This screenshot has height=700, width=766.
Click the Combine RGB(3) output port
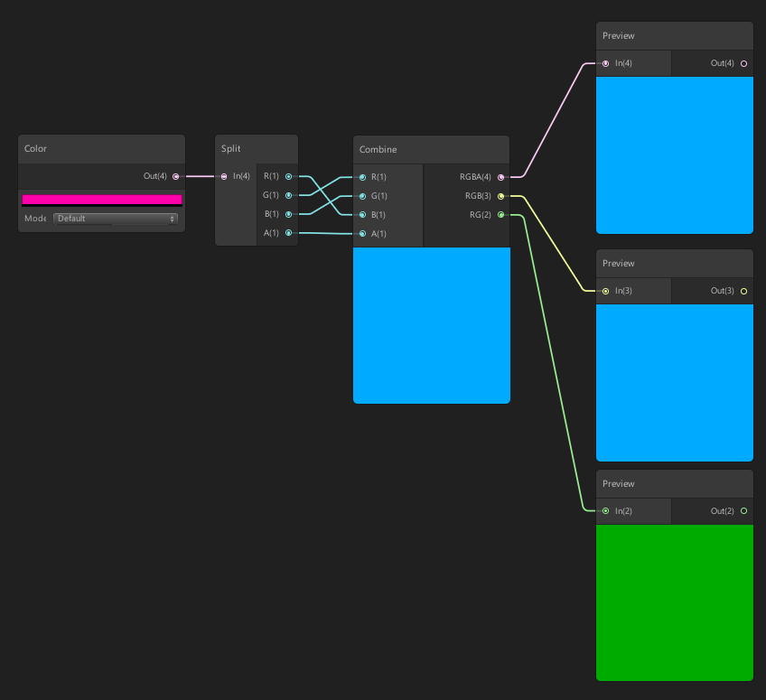coord(500,196)
